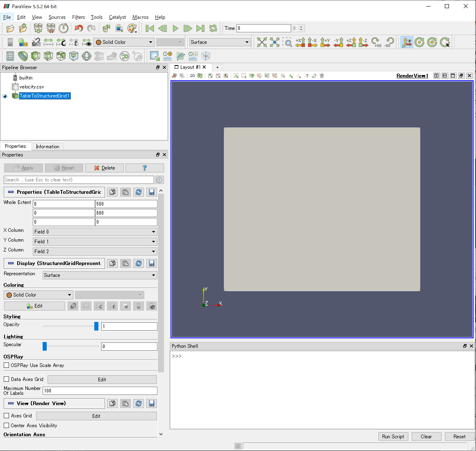Open the Solid Color coloring dropdown

coord(38,295)
